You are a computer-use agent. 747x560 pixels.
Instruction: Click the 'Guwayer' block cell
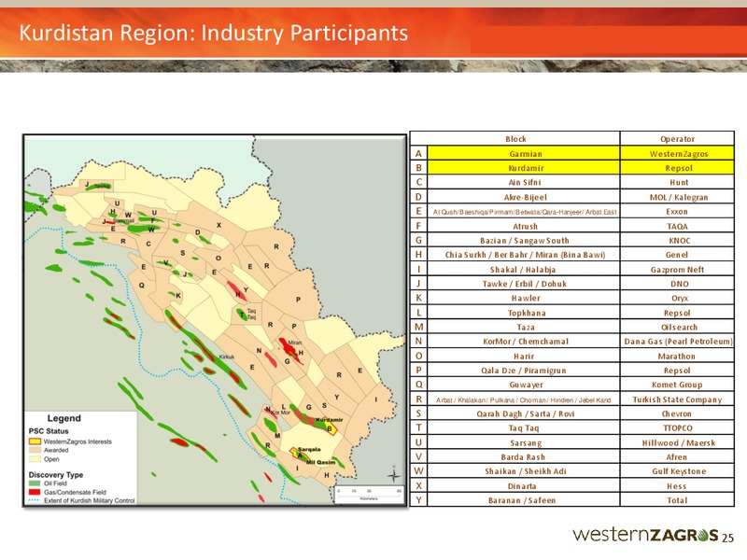pyautogui.click(x=524, y=385)
